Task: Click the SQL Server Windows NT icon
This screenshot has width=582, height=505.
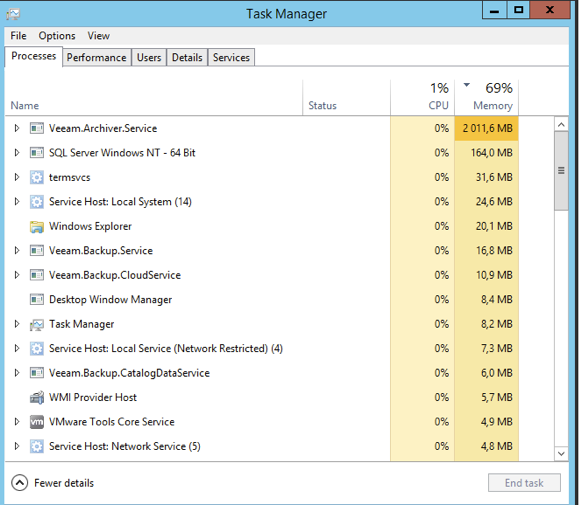Action: click(37, 153)
